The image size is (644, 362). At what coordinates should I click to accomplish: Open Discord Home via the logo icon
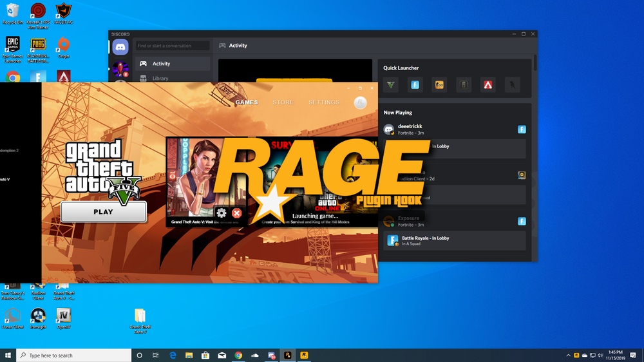pos(120,47)
